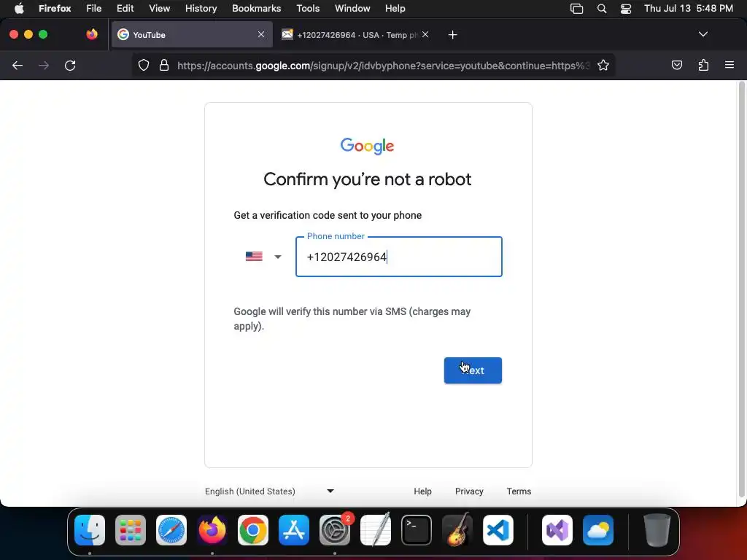747x560 pixels.
Task: Launch Google Chrome from the Dock
Action: pos(253,530)
